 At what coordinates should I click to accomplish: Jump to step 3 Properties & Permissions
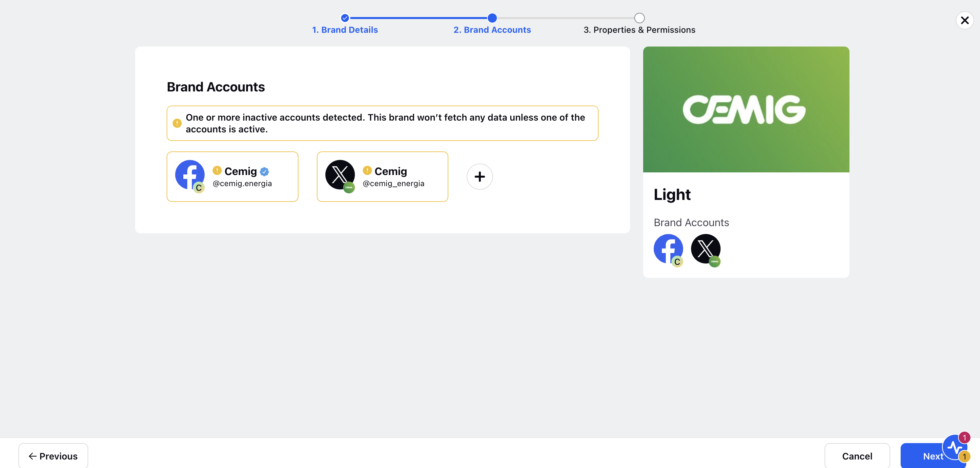coord(639,29)
